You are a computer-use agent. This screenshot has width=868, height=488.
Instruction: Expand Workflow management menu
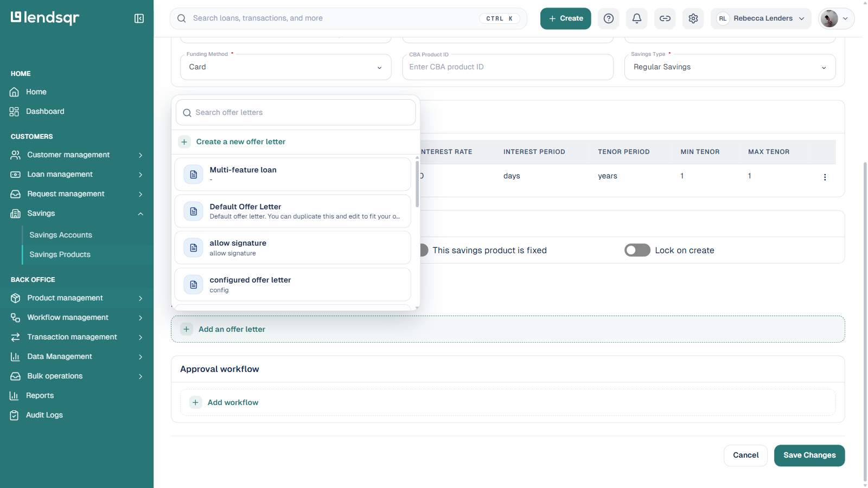pos(77,318)
